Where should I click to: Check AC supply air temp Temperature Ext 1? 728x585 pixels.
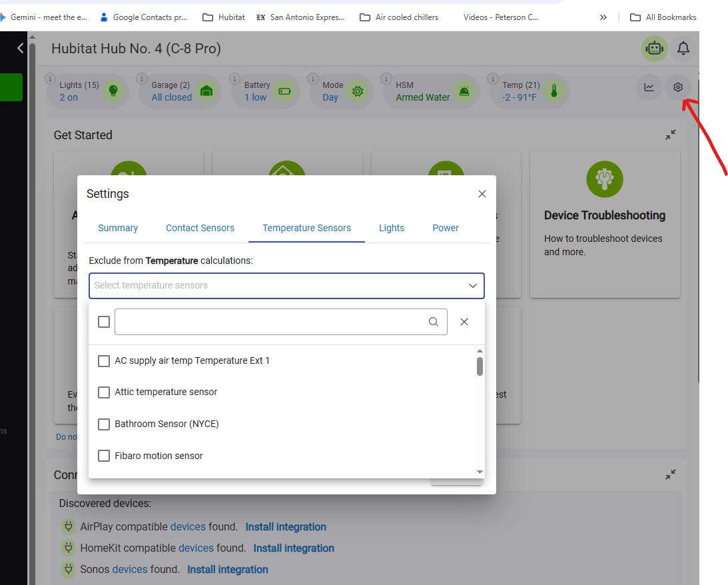(104, 360)
